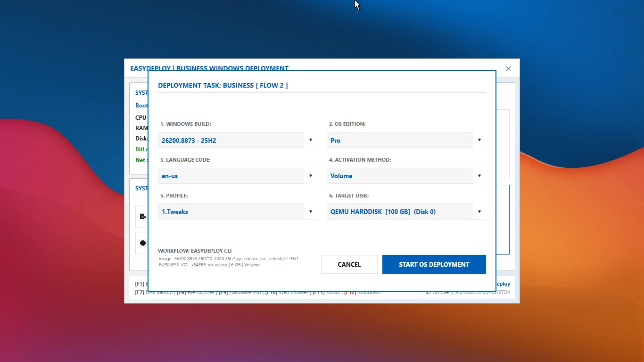The height and width of the screenshot is (362, 644).
Task: Expand the Activation Method dropdown set to Volume
Action: tap(406, 176)
